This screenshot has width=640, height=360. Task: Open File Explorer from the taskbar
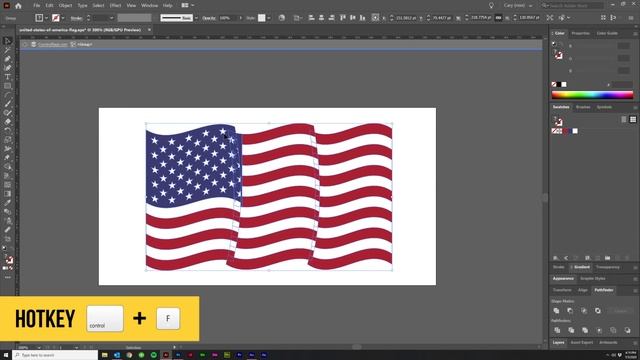(x=104, y=355)
